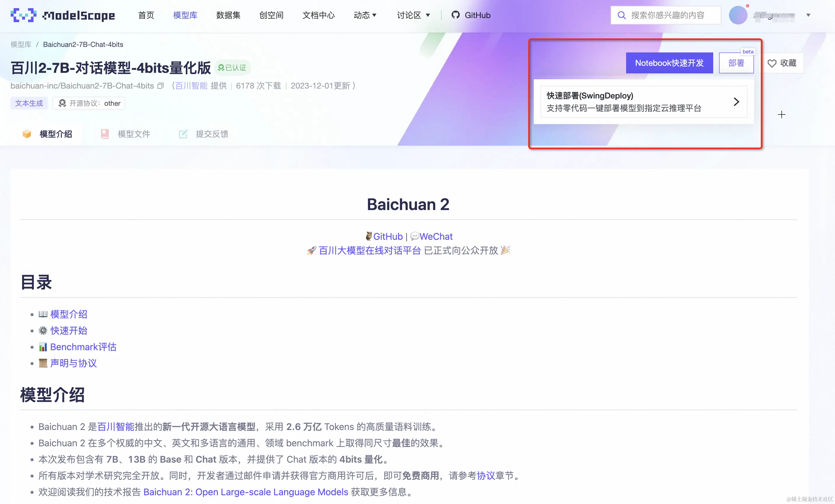Expand the 动态 dropdown menu
Viewport: 835px width, 504px height.
tap(365, 15)
